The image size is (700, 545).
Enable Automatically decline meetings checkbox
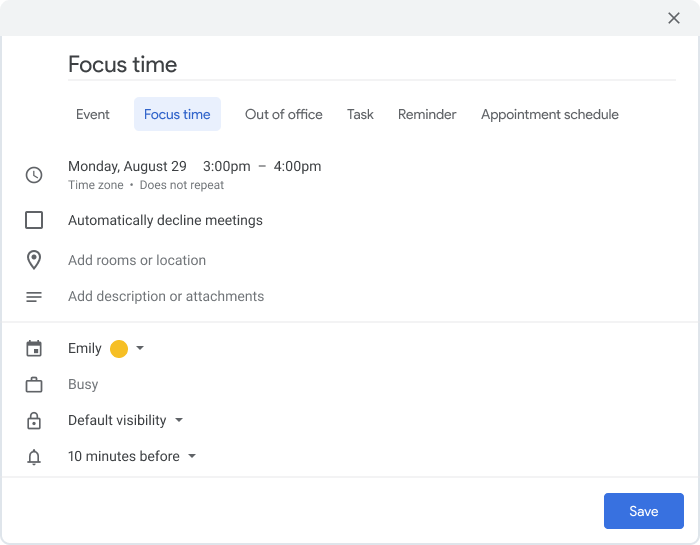coord(34,220)
